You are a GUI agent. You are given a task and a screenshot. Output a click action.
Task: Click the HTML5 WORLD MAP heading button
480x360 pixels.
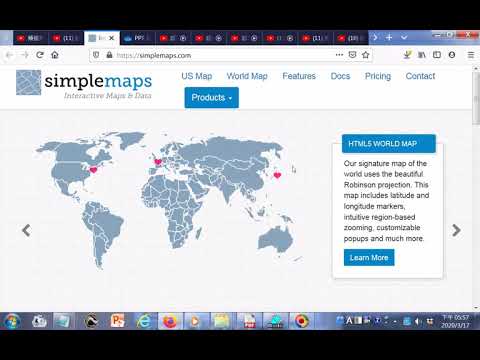[389, 144]
